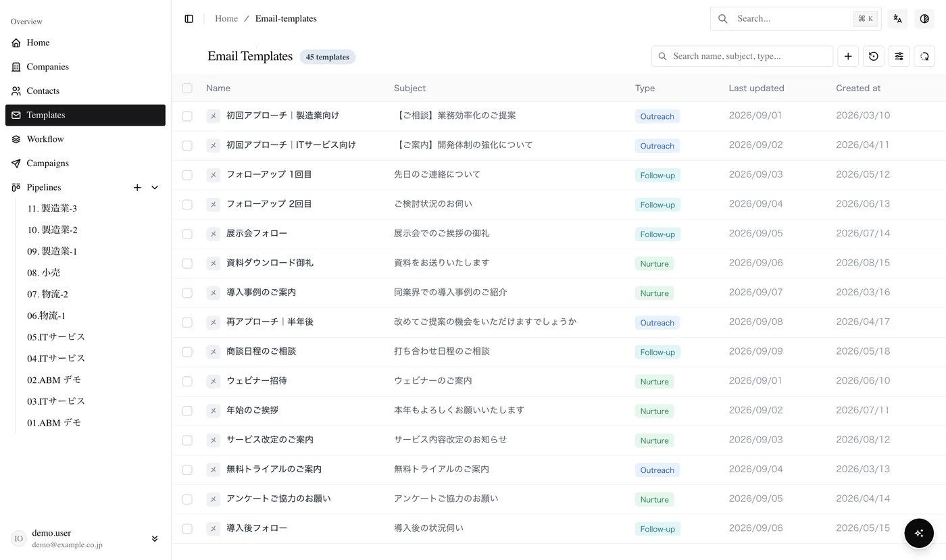Click the Home breadcrumb link
Viewport: 946px width, 560px height.
[226, 19]
